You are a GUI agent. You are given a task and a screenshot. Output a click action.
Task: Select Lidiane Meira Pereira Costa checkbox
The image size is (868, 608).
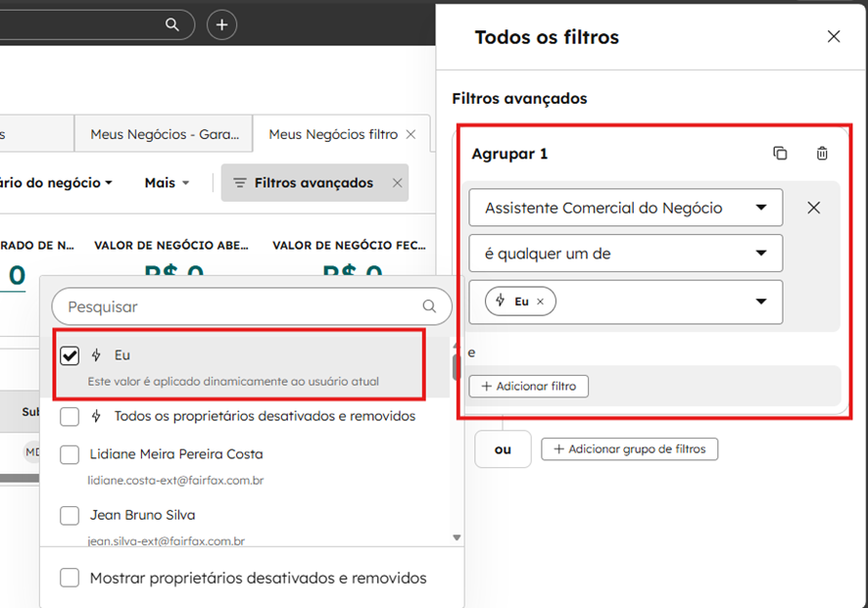tap(70, 454)
